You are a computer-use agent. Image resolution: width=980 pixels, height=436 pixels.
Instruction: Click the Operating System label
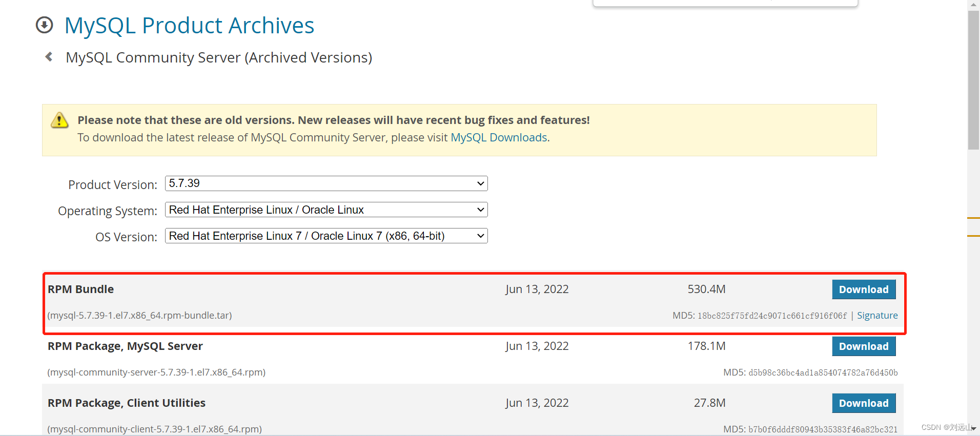point(108,211)
